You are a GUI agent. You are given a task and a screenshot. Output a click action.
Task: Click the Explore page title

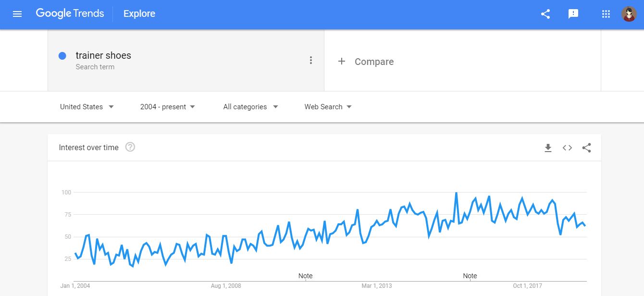[139, 14]
